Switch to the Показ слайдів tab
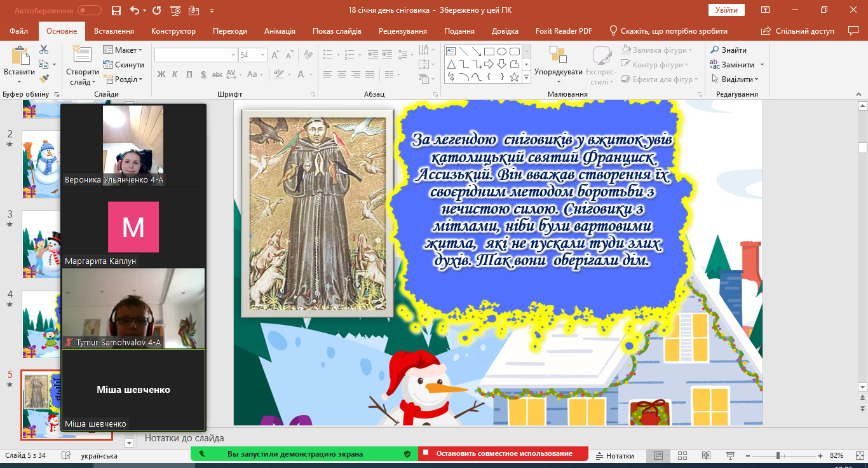Screen dimensions: 868x468 pos(337,31)
